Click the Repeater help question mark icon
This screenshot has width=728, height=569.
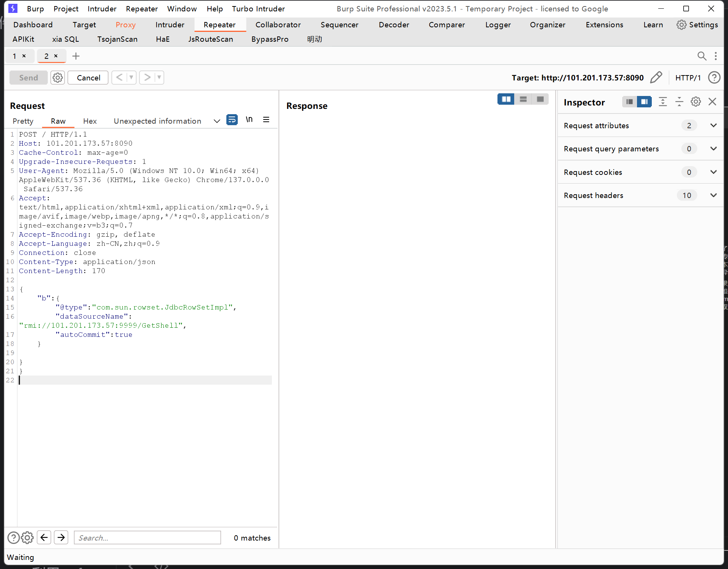[714, 77]
